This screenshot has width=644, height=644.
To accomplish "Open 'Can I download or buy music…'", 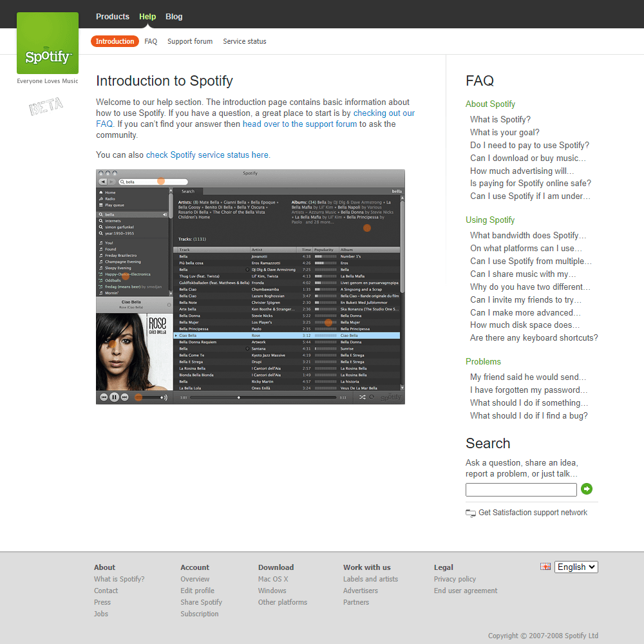I will click(528, 158).
